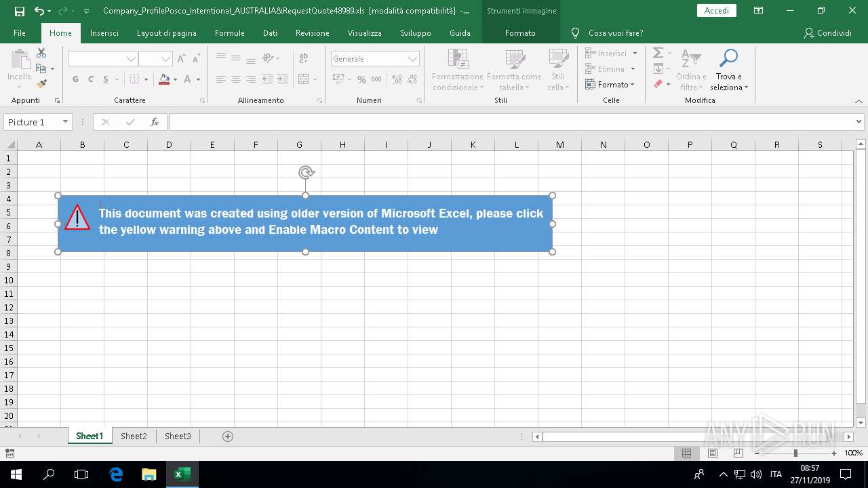Open the borders dropdown arrow

[146, 79]
